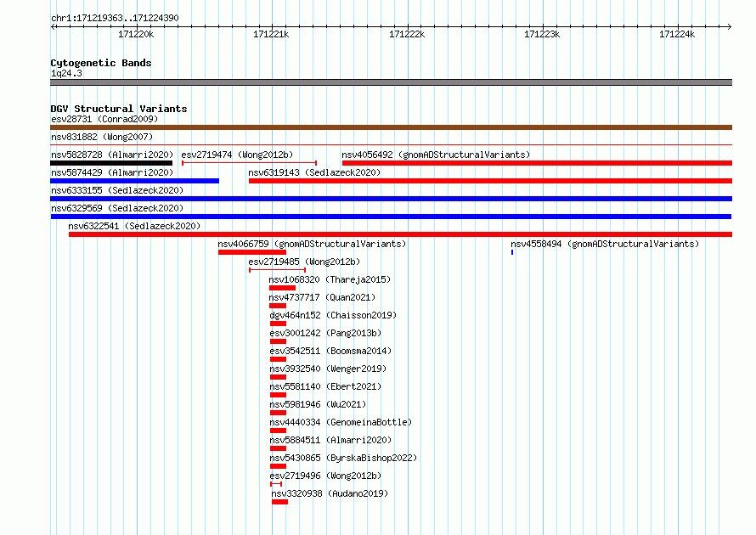Click nsv5884511 (Almarri2020) label
Screen dimensions: 756x535
(330, 440)
